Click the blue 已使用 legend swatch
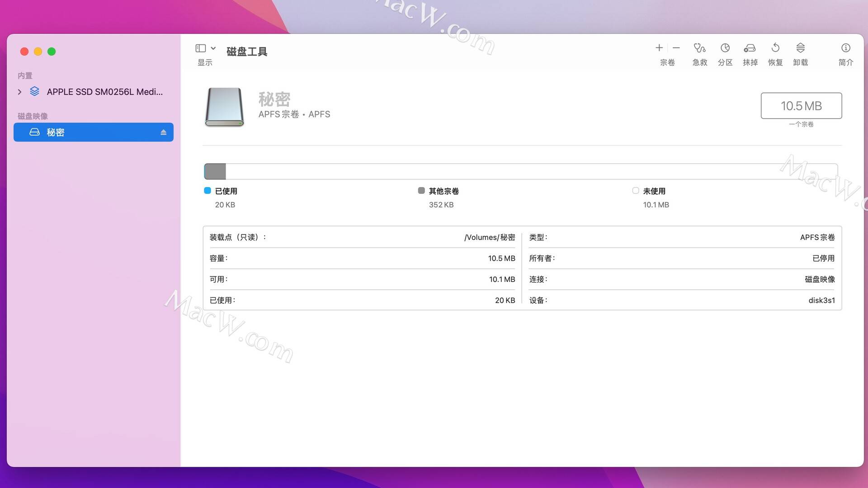This screenshot has width=868, height=488. point(208,191)
